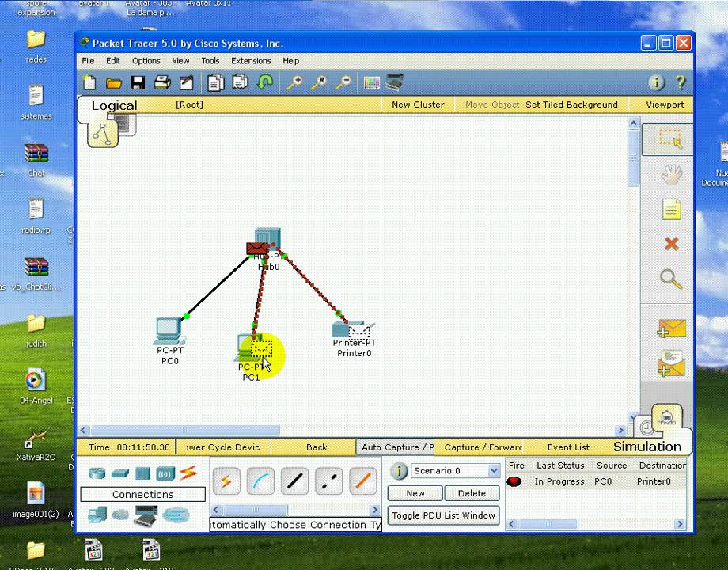The image size is (728, 570).
Task: Select the PC0 computer on the workspace
Action: tap(169, 331)
